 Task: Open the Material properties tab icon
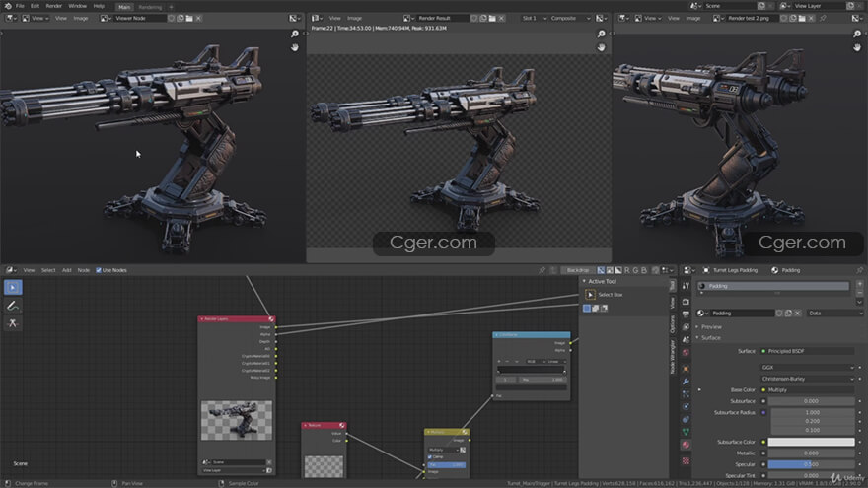click(686, 445)
